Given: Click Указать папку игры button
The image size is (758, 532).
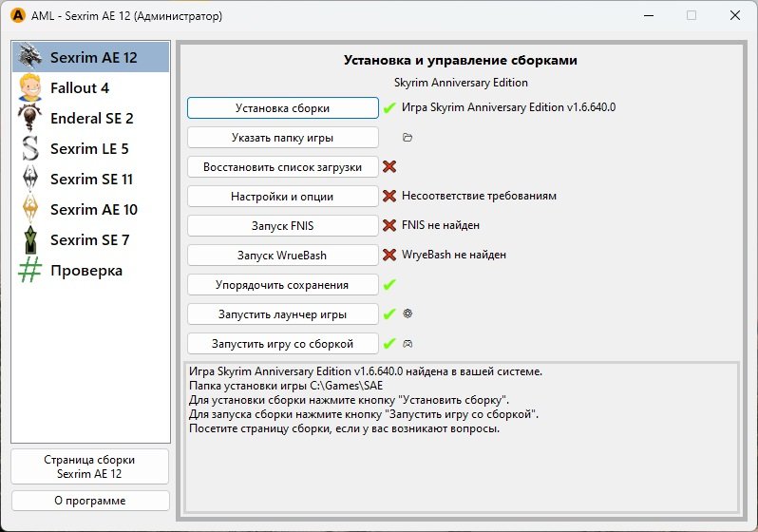Looking at the screenshot, I should point(282,138).
